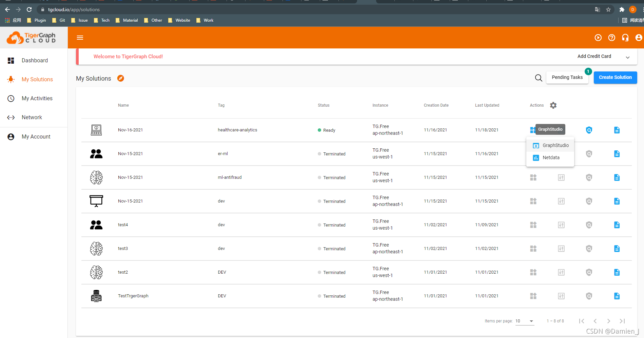Click the database icon of TestTrgerGraph solution
Screen dimensions: 644x338
pos(96,296)
